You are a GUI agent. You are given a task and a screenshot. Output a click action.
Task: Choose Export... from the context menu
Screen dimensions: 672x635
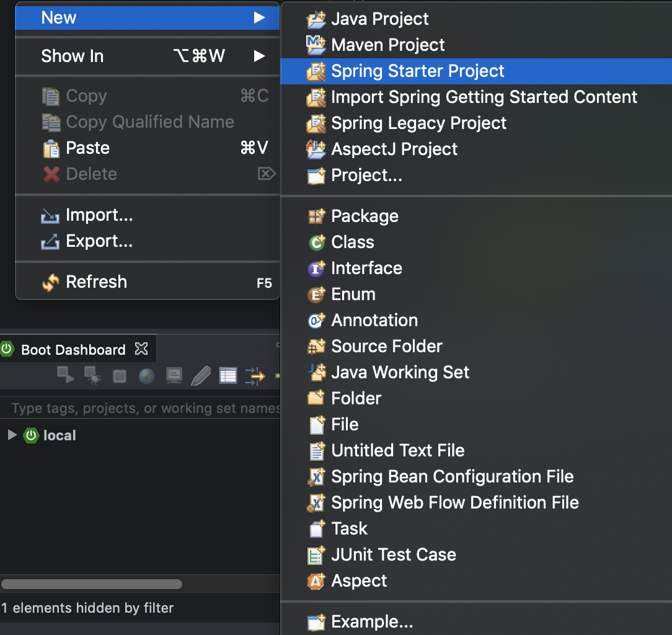coord(148,241)
